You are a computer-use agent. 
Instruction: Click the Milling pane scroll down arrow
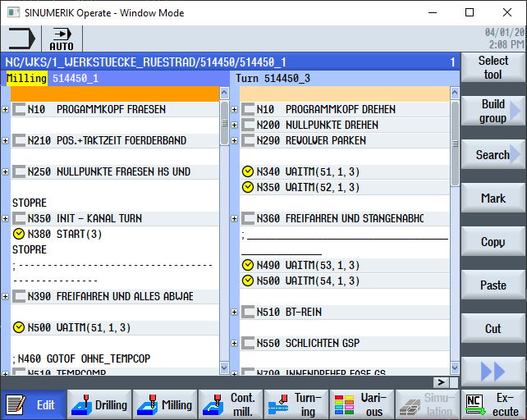(x=225, y=367)
